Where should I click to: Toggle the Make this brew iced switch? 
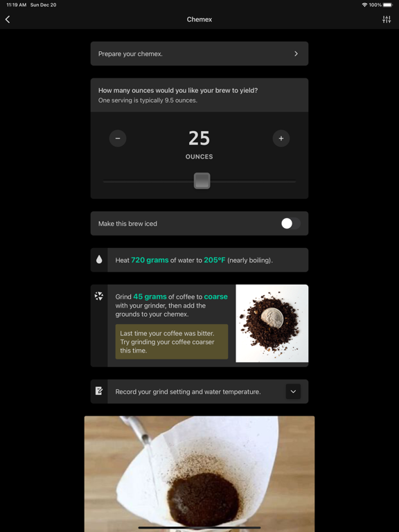[291, 224]
